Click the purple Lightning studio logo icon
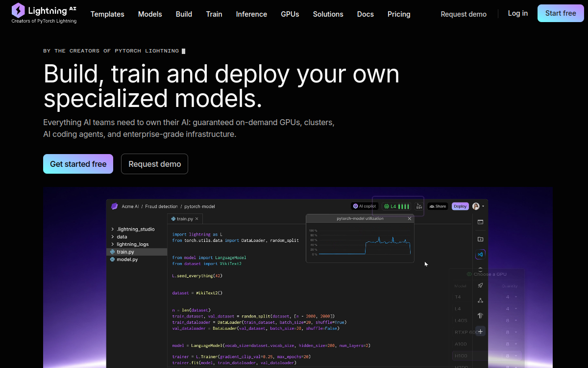The width and height of the screenshot is (588, 368). click(x=115, y=207)
